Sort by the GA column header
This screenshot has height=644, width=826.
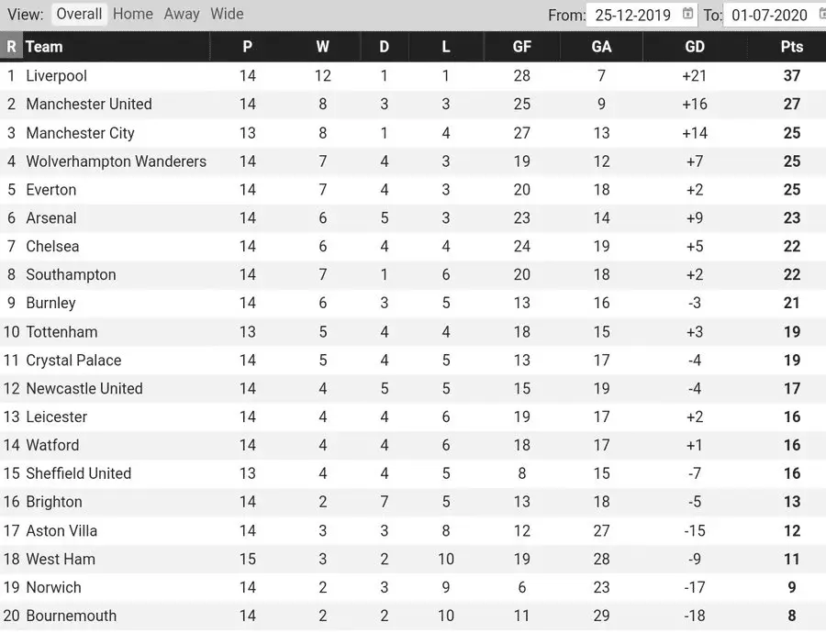click(x=602, y=47)
